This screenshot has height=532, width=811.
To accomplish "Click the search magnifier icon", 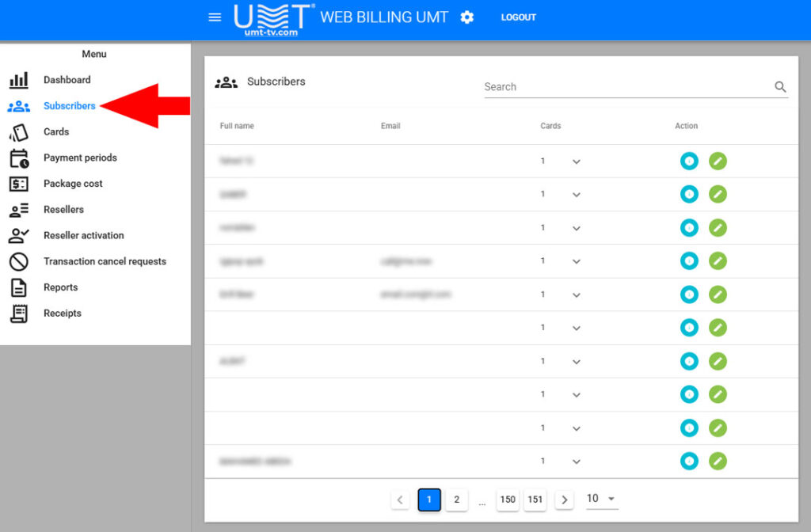I will (x=780, y=87).
